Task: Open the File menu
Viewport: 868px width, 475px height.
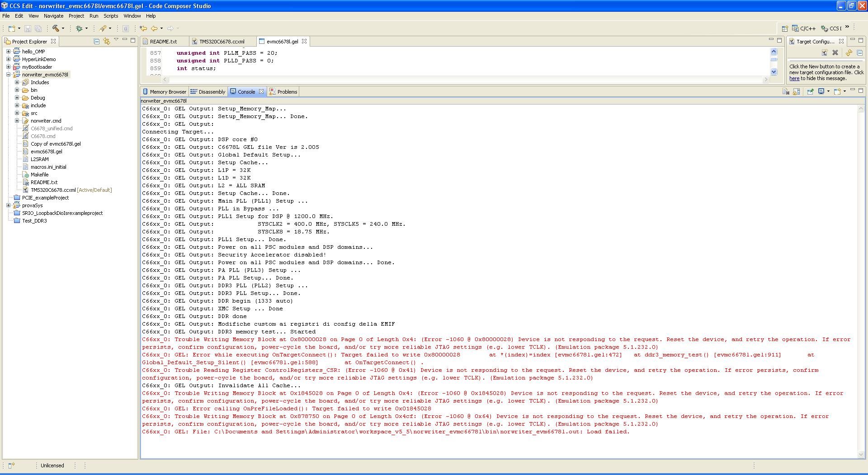Action: (6, 16)
